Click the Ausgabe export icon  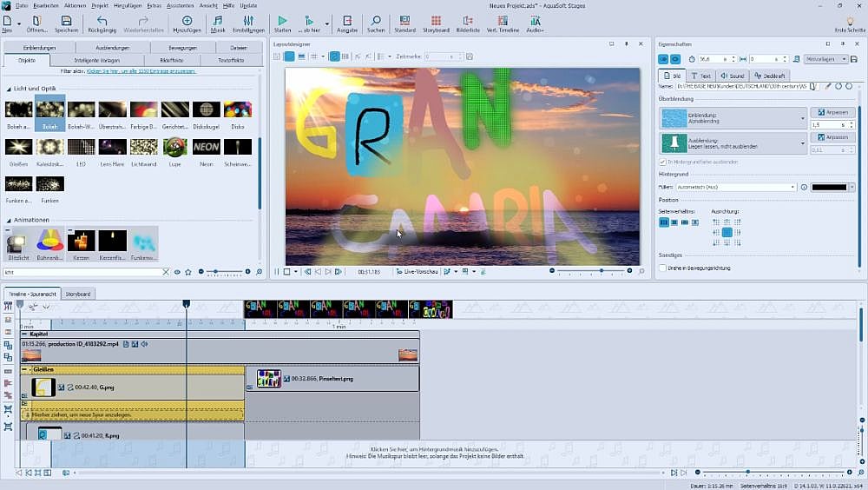pyautogui.click(x=346, y=21)
